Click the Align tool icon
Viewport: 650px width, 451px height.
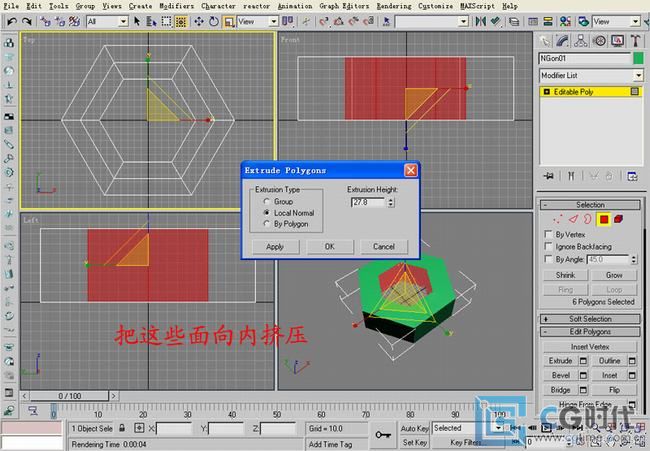pyautogui.click(x=495, y=21)
